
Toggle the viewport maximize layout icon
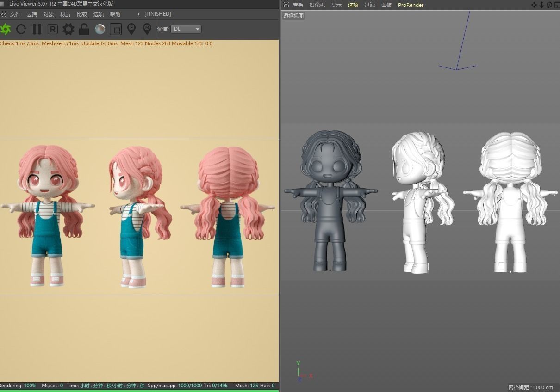(557, 5)
